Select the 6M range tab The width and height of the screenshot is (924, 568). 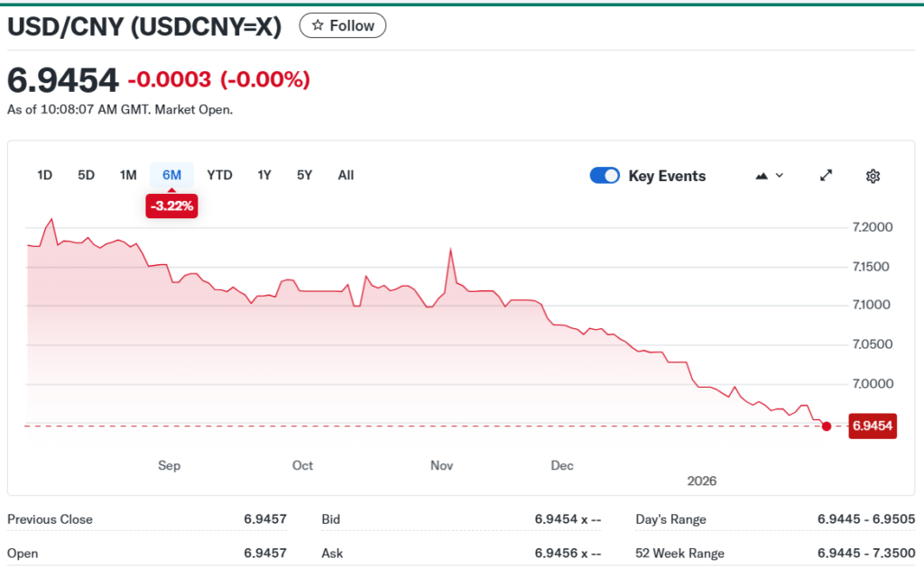(171, 175)
